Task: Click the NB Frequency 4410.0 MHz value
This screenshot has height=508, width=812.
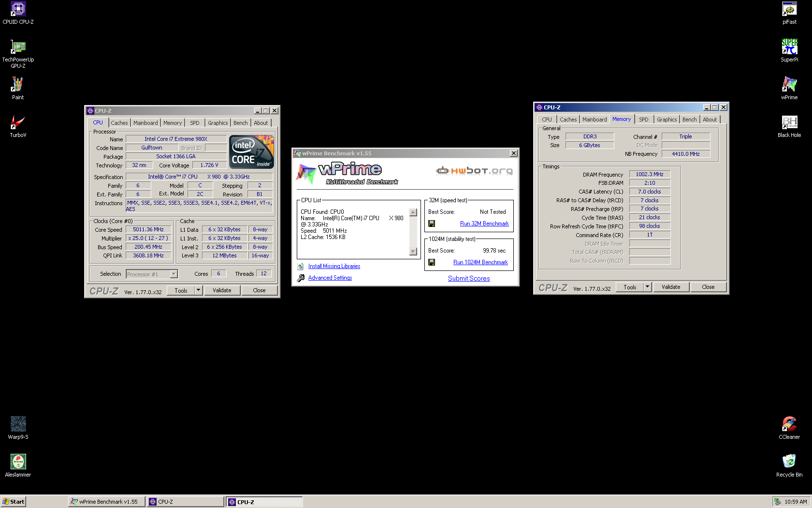Action: (686, 154)
